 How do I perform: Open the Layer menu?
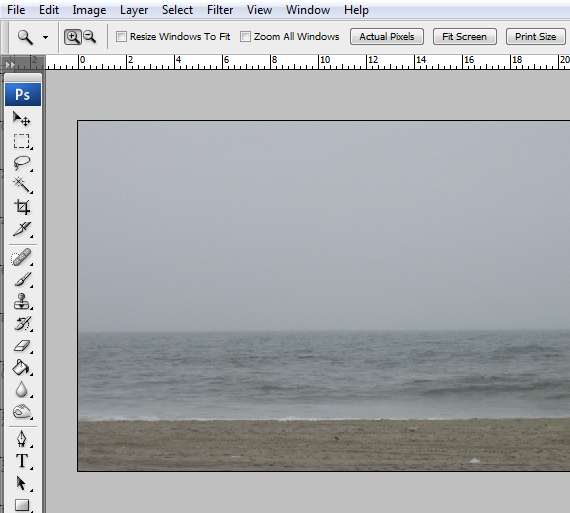[134, 10]
